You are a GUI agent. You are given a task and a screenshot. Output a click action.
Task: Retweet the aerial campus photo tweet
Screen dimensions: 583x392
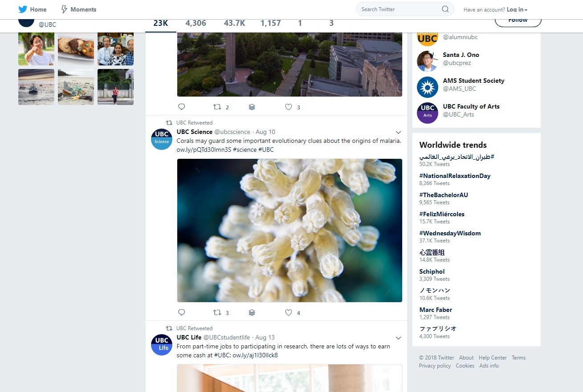tap(217, 107)
